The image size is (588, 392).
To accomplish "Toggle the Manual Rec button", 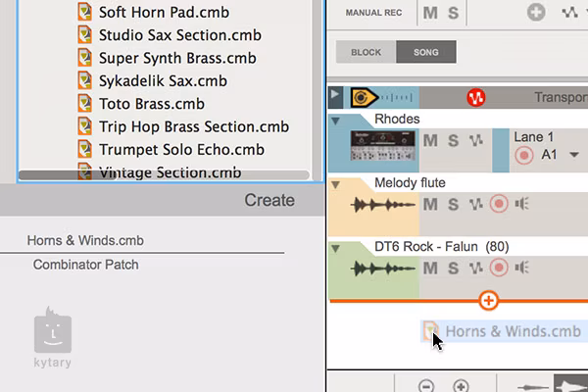I will click(373, 13).
